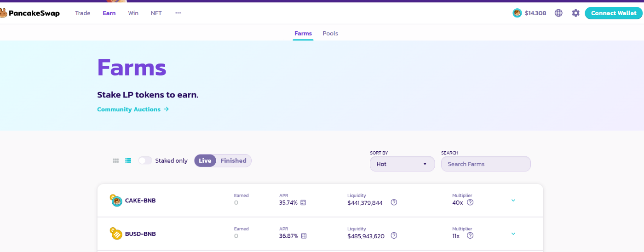Click the 40x multiplier value
This screenshot has height=252, width=644.
coord(458,202)
